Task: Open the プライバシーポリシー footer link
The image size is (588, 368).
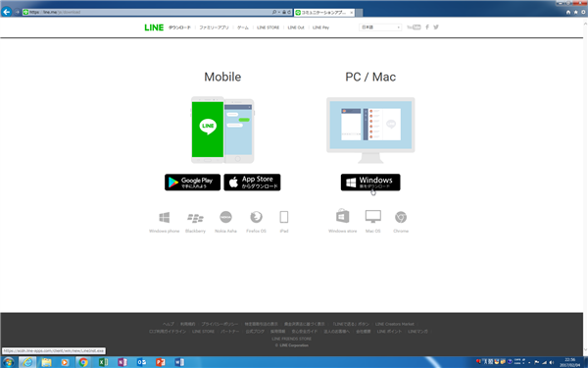Action: click(220, 324)
